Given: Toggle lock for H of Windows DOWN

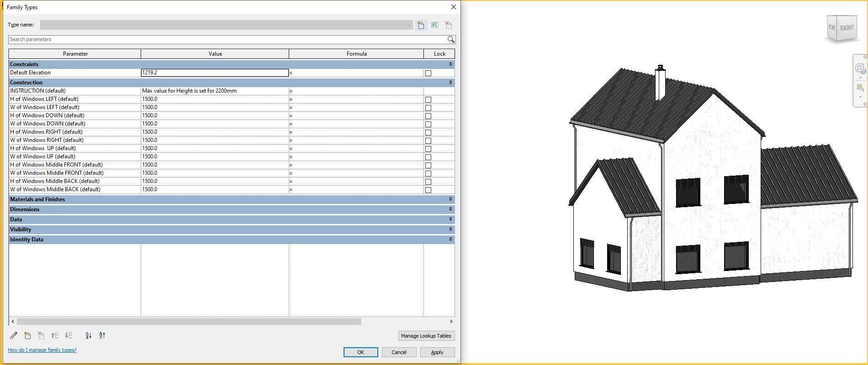Looking at the screenshot, I should coord(428,116).
